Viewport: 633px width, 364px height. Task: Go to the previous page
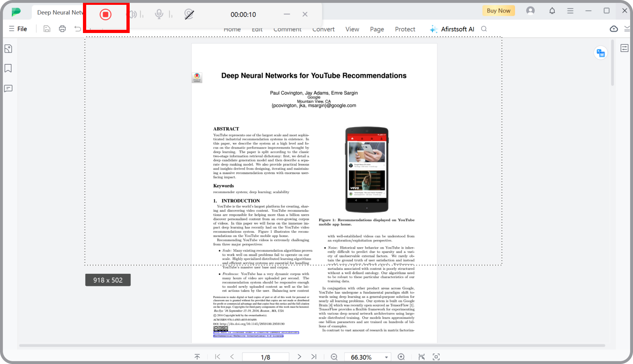click(232, 357)
